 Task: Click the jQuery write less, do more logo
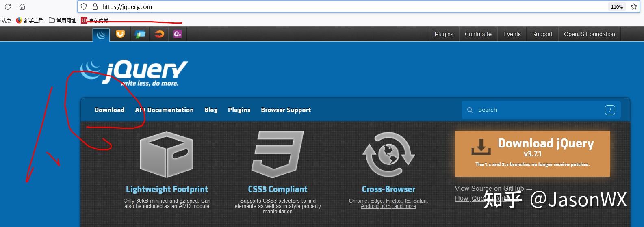(x=134, y=74)
